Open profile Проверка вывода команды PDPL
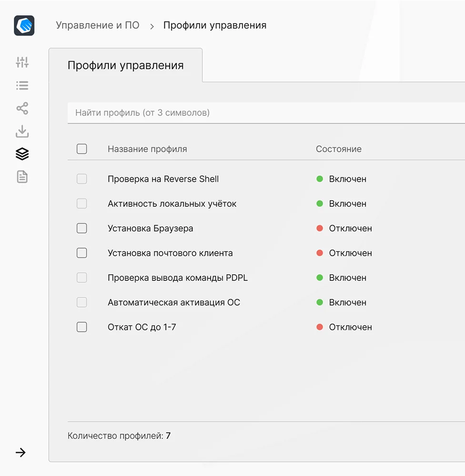 pyautogui.click(x=178, y=278)
